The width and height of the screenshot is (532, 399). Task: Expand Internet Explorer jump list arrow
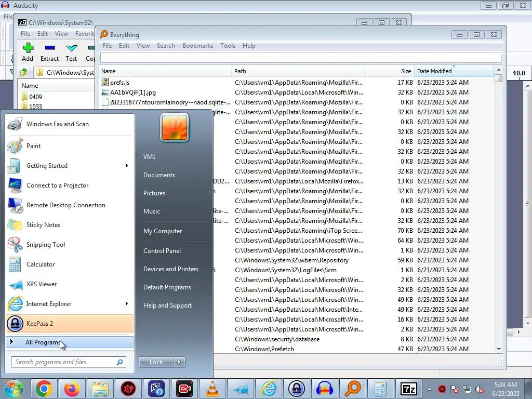tap(127, 303)
